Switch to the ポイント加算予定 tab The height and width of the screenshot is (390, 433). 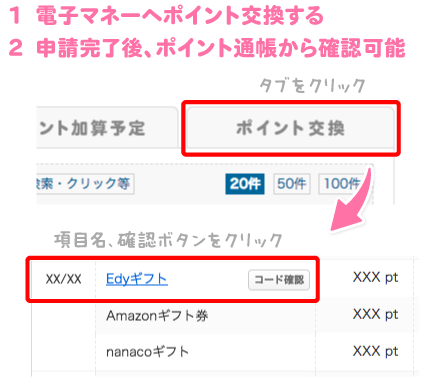[107, 128]
